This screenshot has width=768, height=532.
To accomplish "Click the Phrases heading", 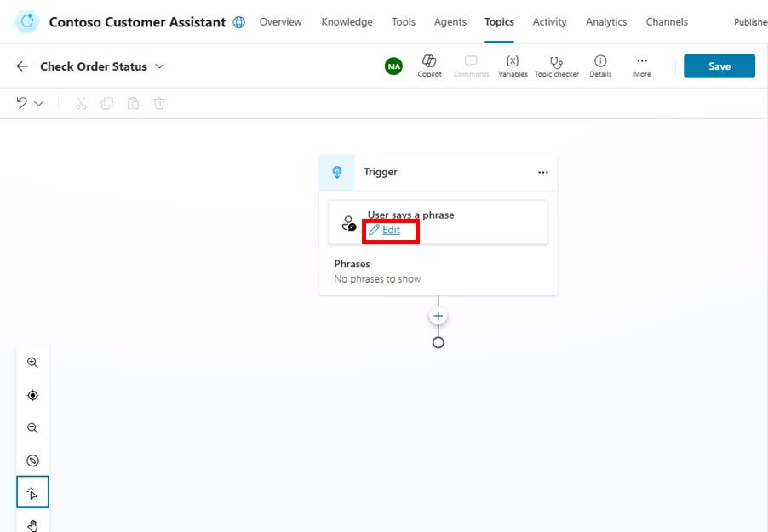I will 352,264.
